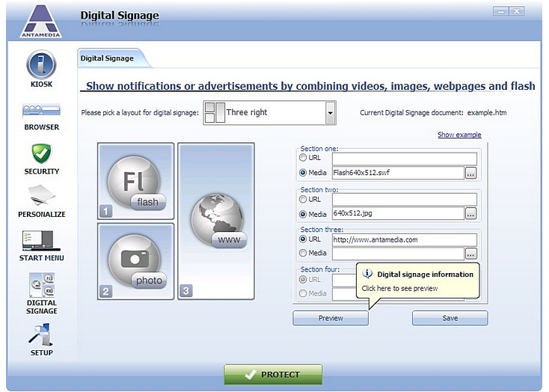Open the Start Menu section icon

tap(41, 240)
